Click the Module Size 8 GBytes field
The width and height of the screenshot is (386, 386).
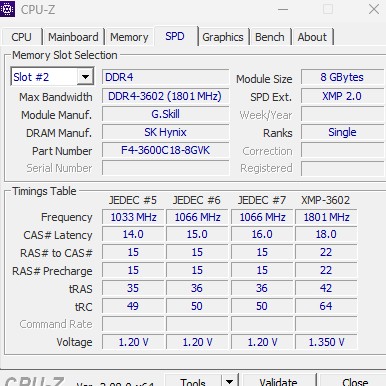point(342,77)
